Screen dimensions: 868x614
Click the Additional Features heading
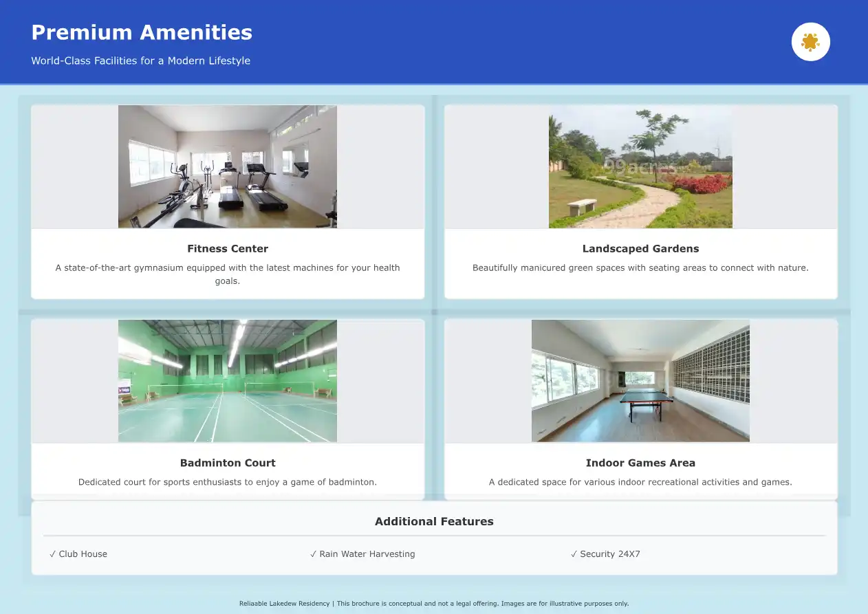click(434, 522)
